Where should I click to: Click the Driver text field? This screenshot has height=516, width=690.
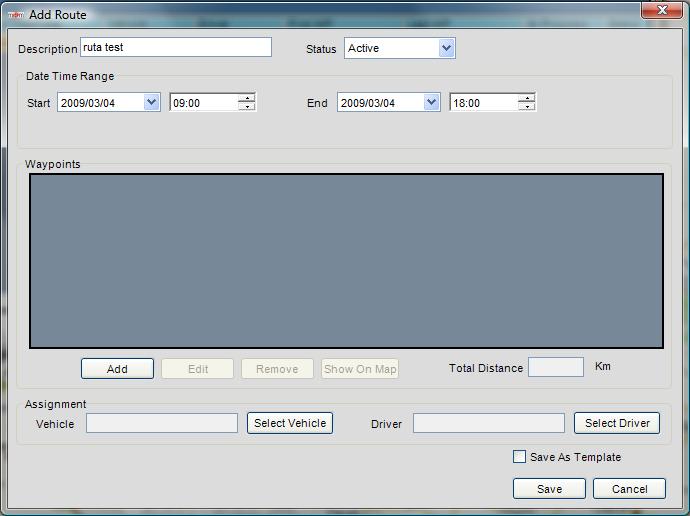click(488, 423)
